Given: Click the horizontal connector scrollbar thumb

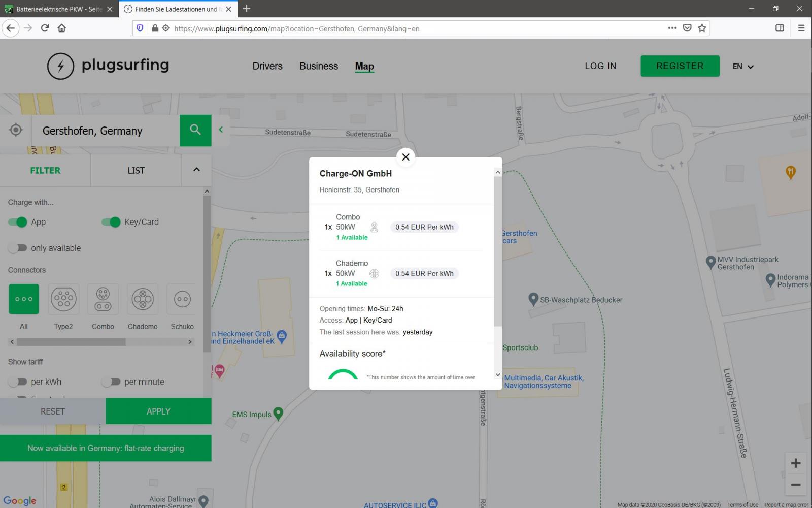Looking at the screenshot, I should [x=71, y=342].
